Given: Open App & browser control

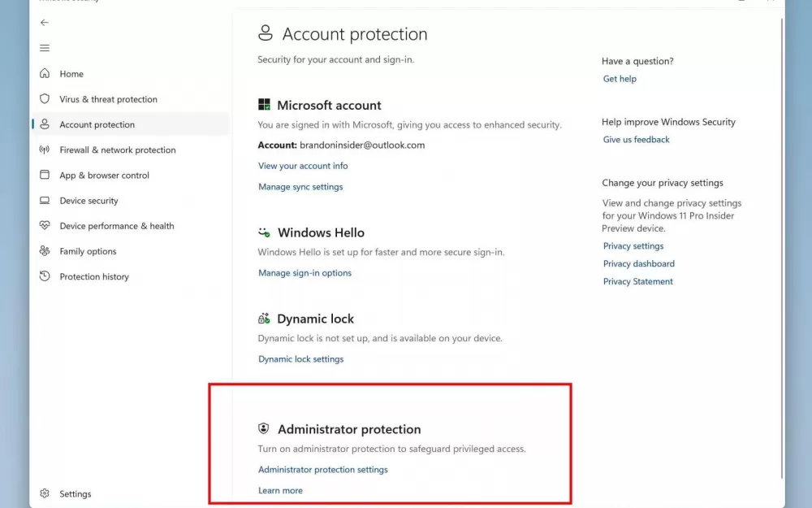Looking at the screenshot, I should pyautogui.click(x=104, y=176).
